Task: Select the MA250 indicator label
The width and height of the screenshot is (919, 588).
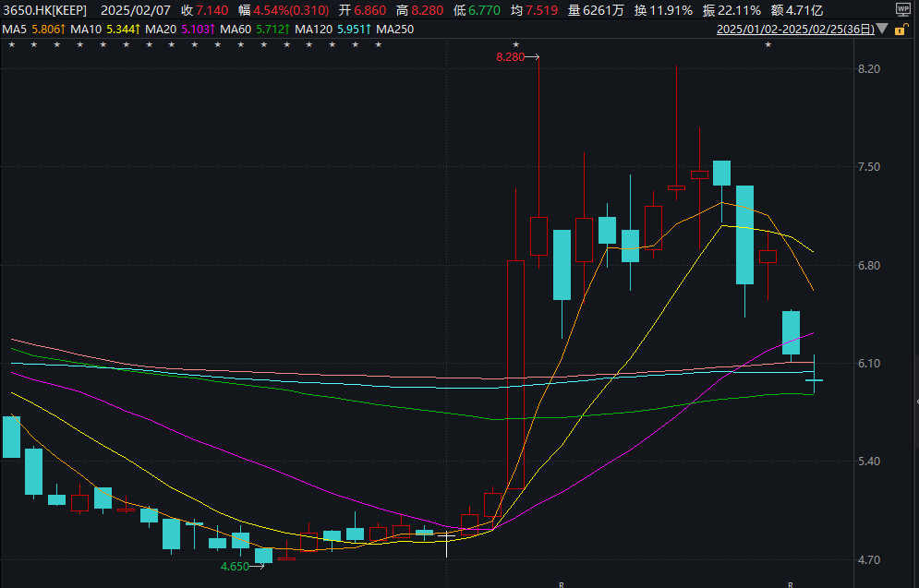Action: 395,30
